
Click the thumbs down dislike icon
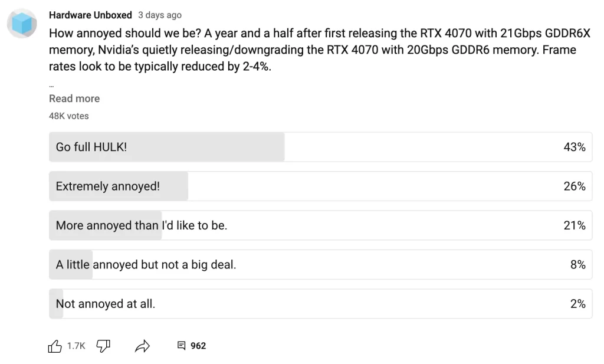(103, 346)
